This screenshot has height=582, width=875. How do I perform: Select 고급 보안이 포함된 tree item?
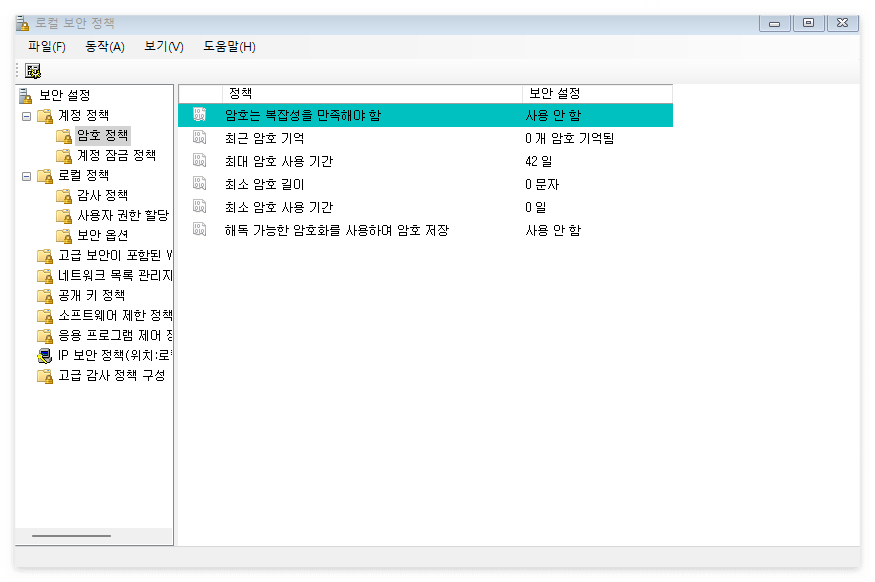pyautogui.click(x=115, y=256)
